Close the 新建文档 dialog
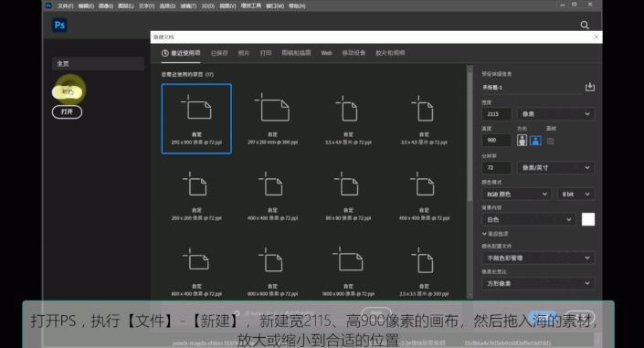Screen dimensions: 644x348 [596, 37]
